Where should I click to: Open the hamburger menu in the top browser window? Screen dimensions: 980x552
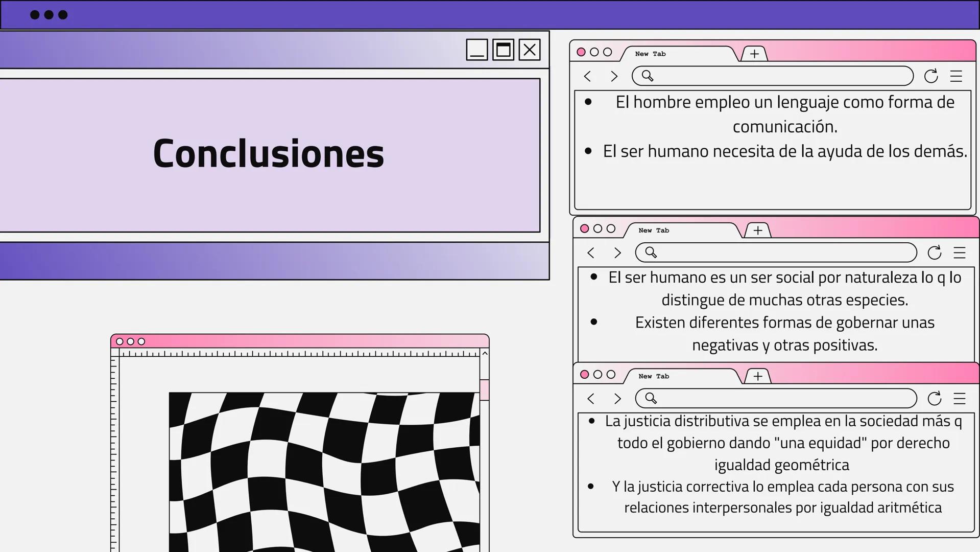tap(955, 76)
